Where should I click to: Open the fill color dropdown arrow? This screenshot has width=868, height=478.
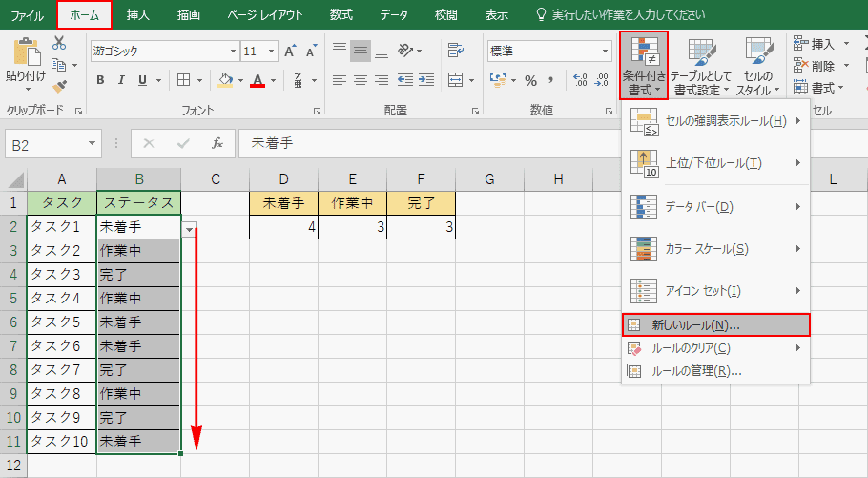coord(240,81)
